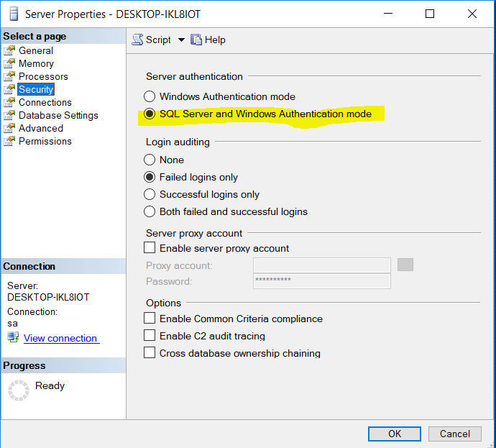Enable Common Criteria compliance

pyautogui.click(x=150, y=318)
